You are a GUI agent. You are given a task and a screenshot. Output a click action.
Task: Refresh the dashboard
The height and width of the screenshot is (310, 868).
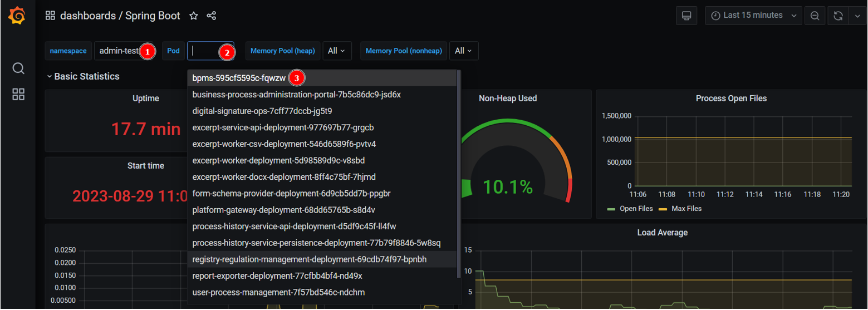coord(838,16)
